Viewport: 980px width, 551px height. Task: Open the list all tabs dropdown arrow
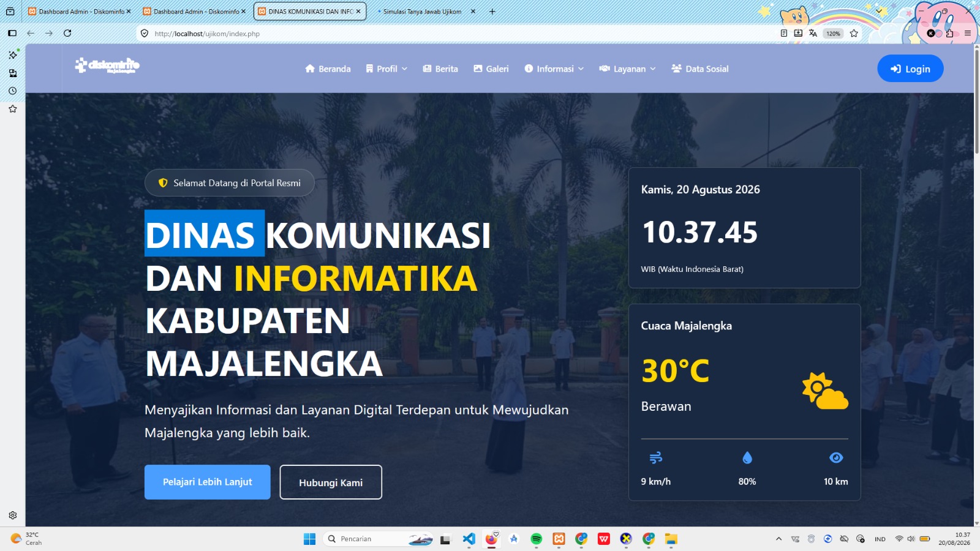pyautogui.click(x=880, y=12)
